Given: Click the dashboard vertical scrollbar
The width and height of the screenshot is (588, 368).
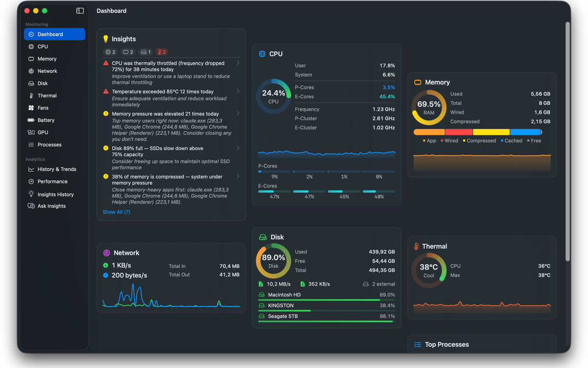Looking at the screenshot, I should [567, 141].
